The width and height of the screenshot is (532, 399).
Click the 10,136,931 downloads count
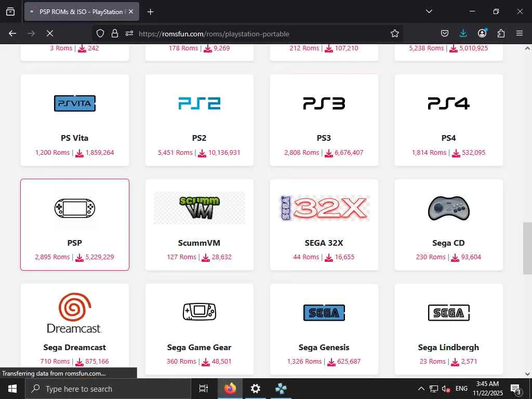(x=224, y=153)
